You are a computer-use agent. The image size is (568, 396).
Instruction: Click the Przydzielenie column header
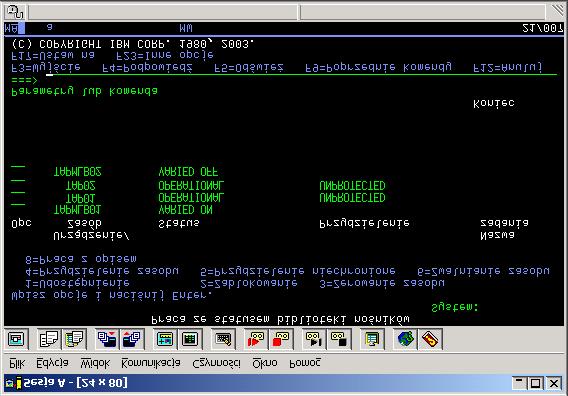pos(364,224)
